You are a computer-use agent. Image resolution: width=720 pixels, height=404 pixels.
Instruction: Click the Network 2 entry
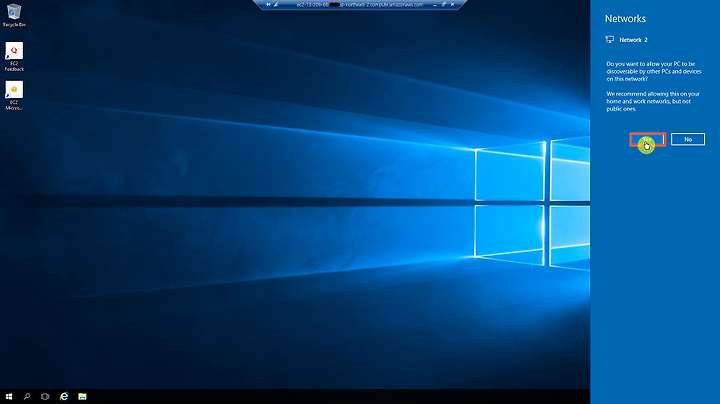(627, 40)
